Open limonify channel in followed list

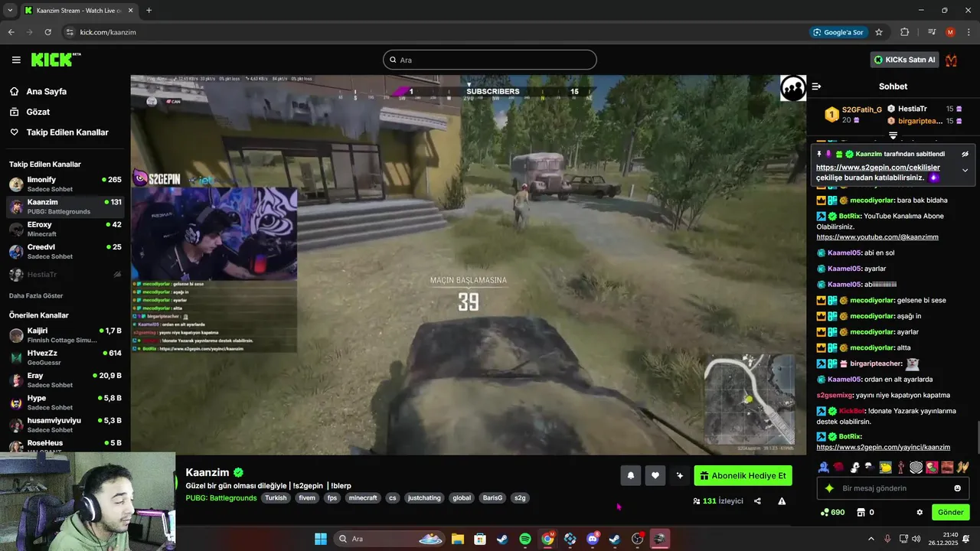(65, 184)
